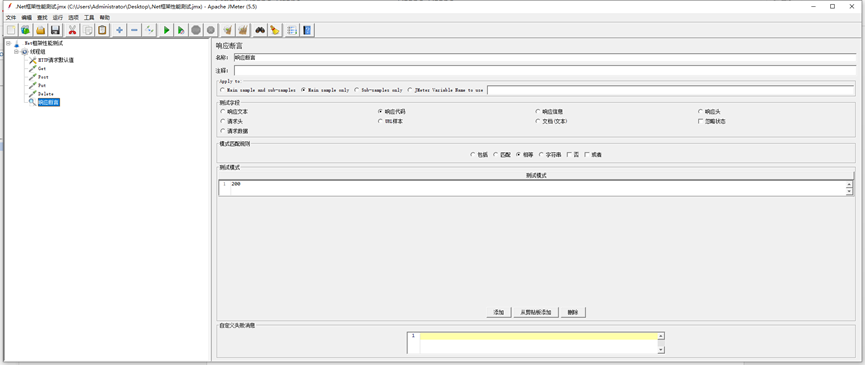Viewport: 865px width, 365px height.
Task: Open the Templates icon in toolbar
Action: (x=25, y=30)
